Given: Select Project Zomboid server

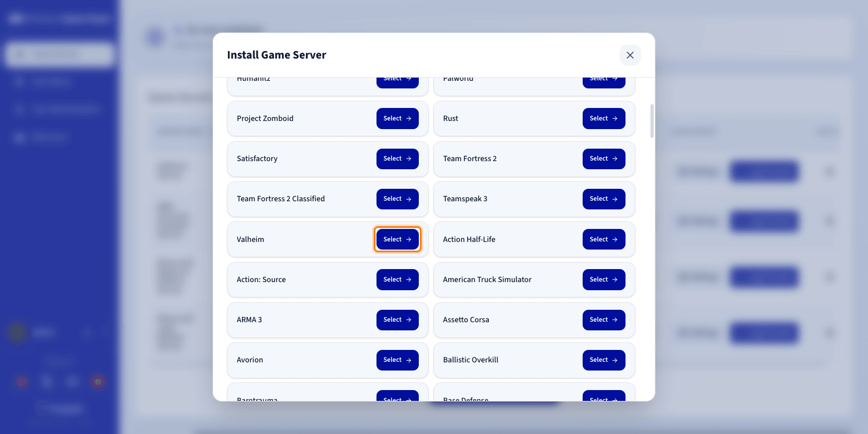Looking at the screenshot, I should (398, 118).
